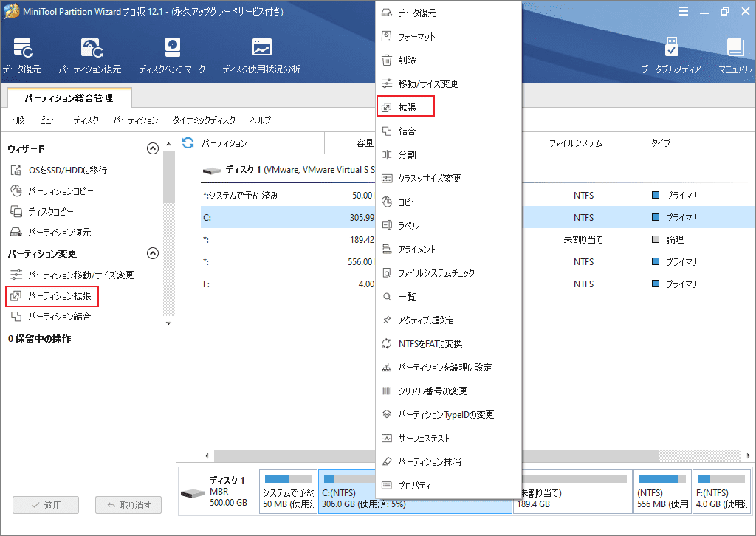Click the ラベル icon in context menu
Viewport: 756px width, 536px height.
point(387,226)
